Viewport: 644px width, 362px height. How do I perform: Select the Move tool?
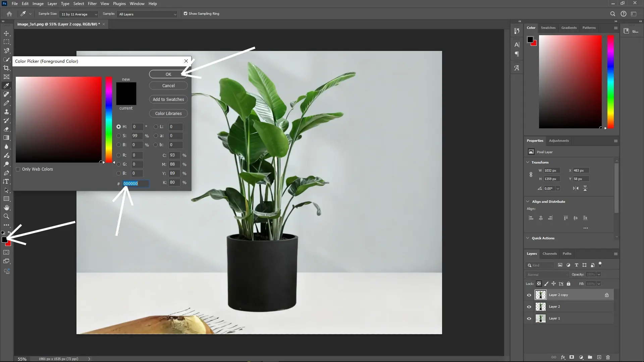[6, 33]
